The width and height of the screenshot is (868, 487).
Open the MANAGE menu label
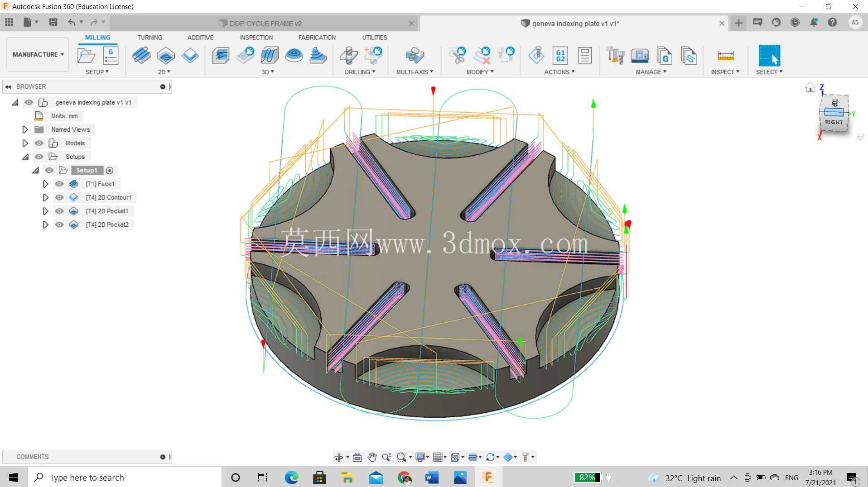coord(651,72)
